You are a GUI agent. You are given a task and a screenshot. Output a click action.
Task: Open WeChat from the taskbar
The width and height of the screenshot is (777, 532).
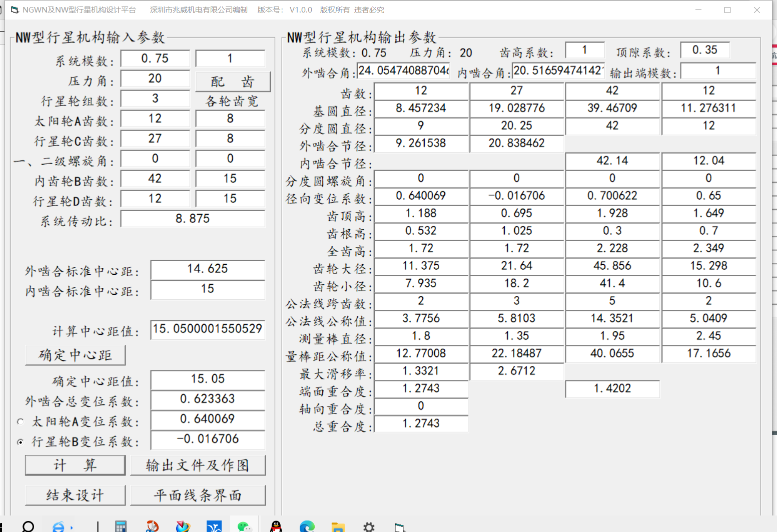[245, 527]
